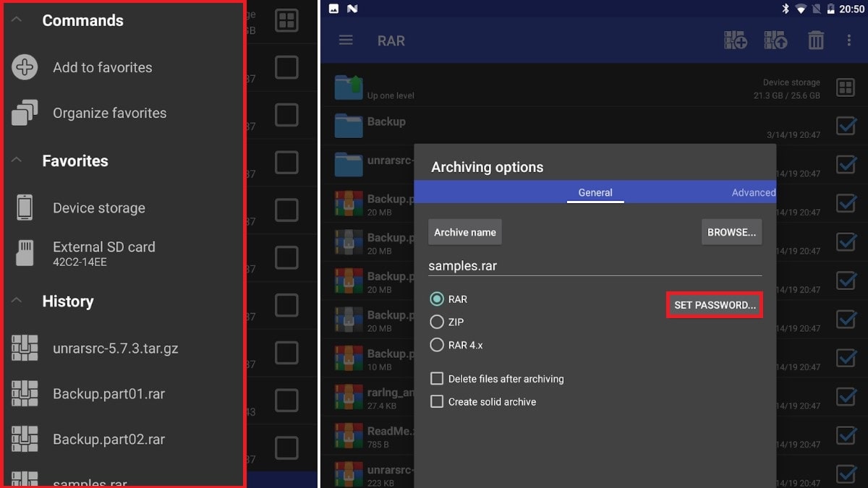Delete selected files with the trash icon
Image resolution: width=868 pixels, height=488 pixels.
(x=816, y=40)
